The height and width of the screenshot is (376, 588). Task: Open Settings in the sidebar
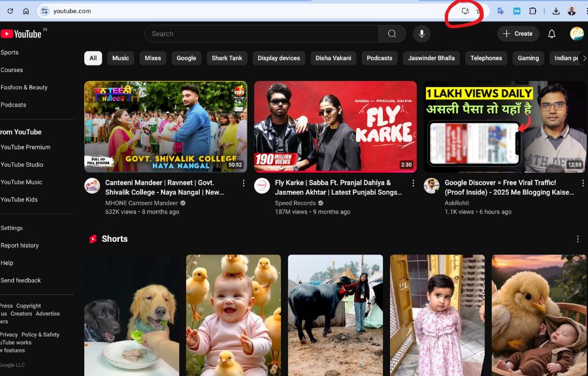point(12,228)
